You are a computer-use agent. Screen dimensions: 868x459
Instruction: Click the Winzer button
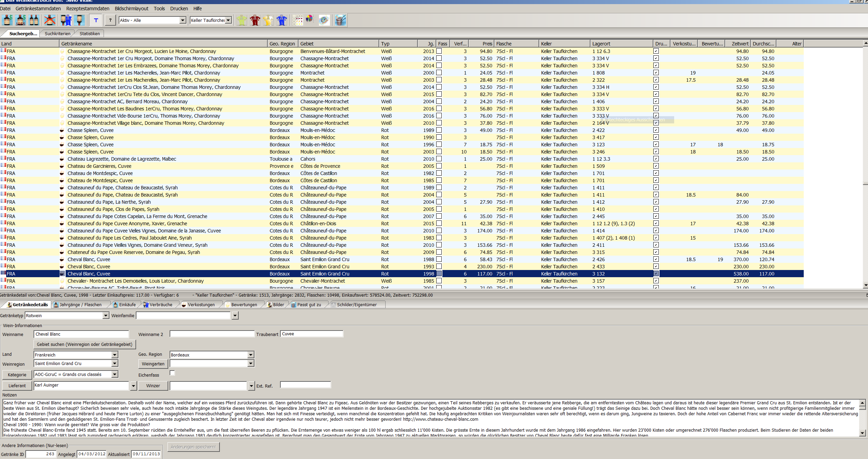click(153, 386)
